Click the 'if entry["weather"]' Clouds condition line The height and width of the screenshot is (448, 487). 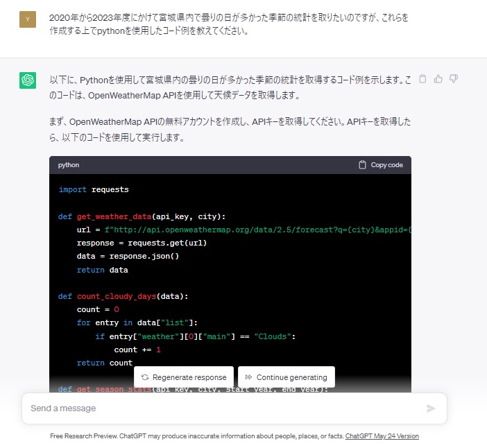coord(196,336)
